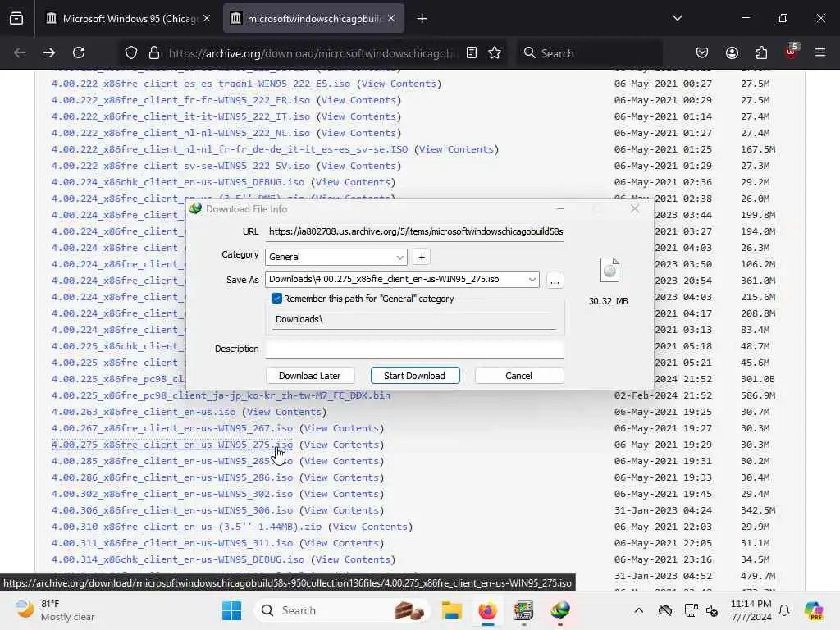Open 4.00.225 pc98 FE_DDK.bin link
Viewport: 840px width, 630px height.
click(x=221, y=395)
